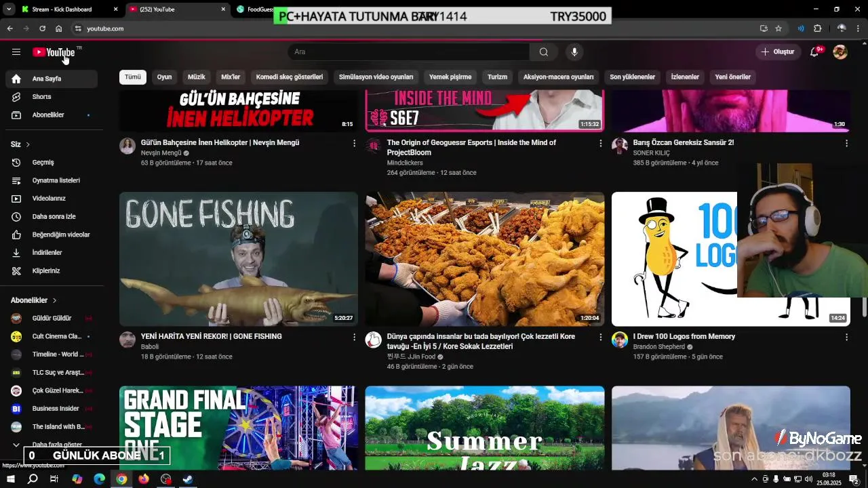Open Business Insider subscription channel
Screen dimensions: 868x488
click(x=52, y=409)
